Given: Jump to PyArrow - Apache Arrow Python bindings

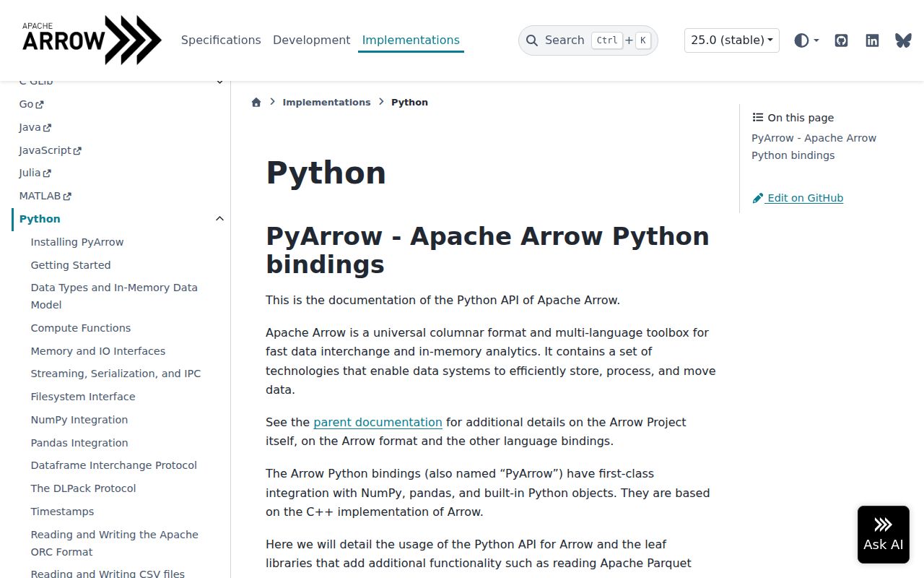Looking at the screenshot, I should pyautogui.click(x=814, y=147).
